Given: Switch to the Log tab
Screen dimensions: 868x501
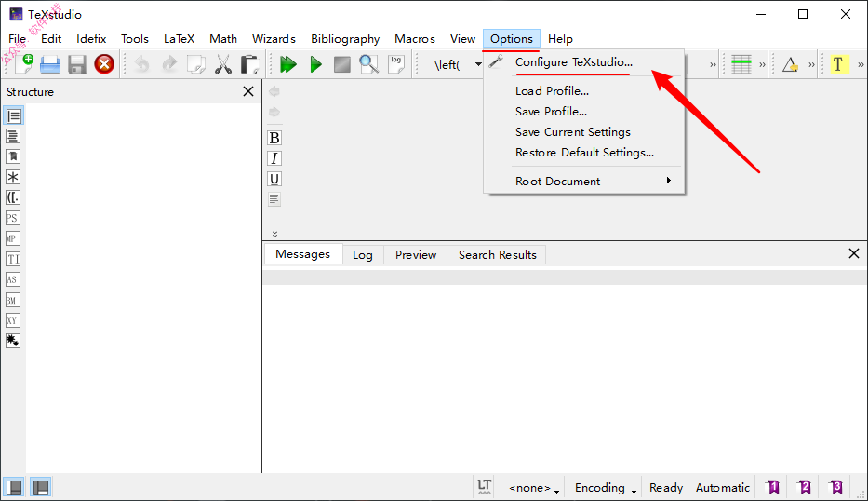Looking at the screenshot, I should pos(363,255).
